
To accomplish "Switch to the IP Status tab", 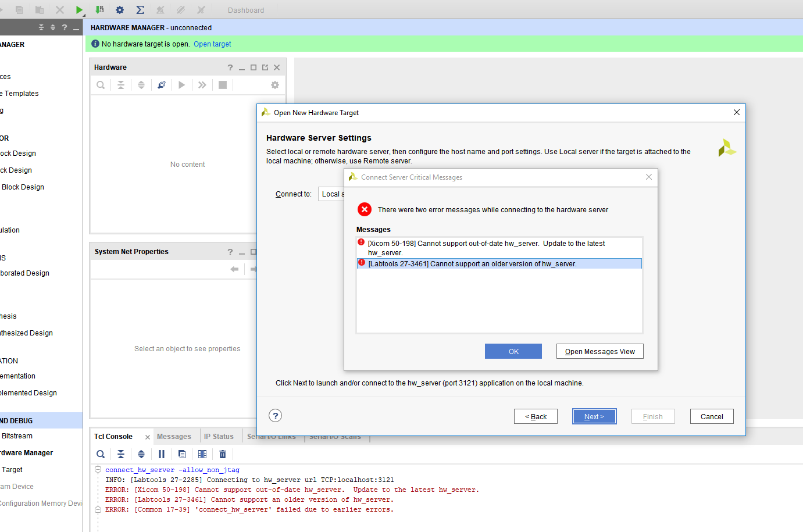I will [x=219, y=437].
